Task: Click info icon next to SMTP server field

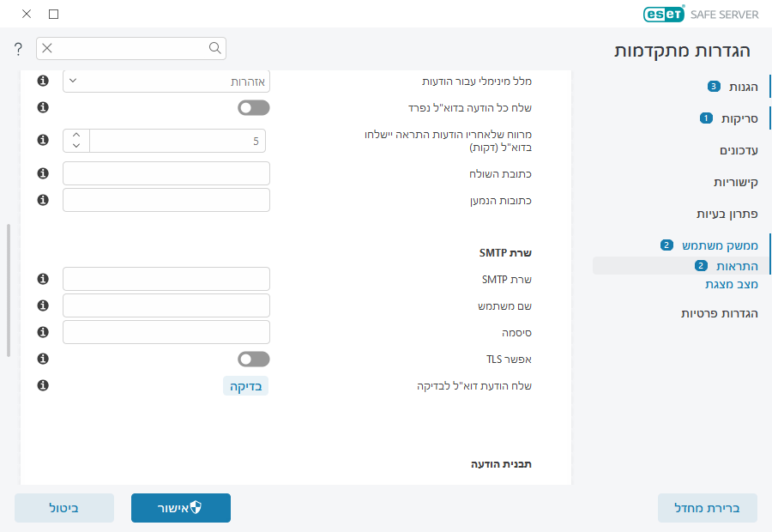Action: click(x=43, y=279)
